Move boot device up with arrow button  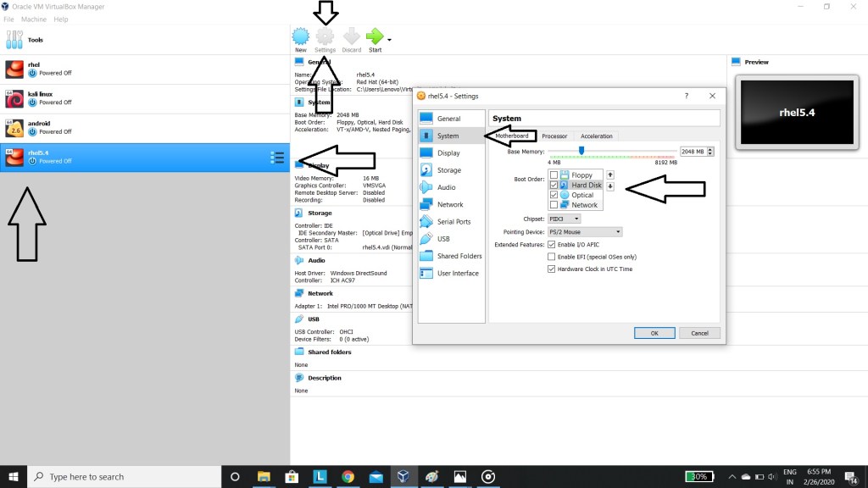point(610,175)
